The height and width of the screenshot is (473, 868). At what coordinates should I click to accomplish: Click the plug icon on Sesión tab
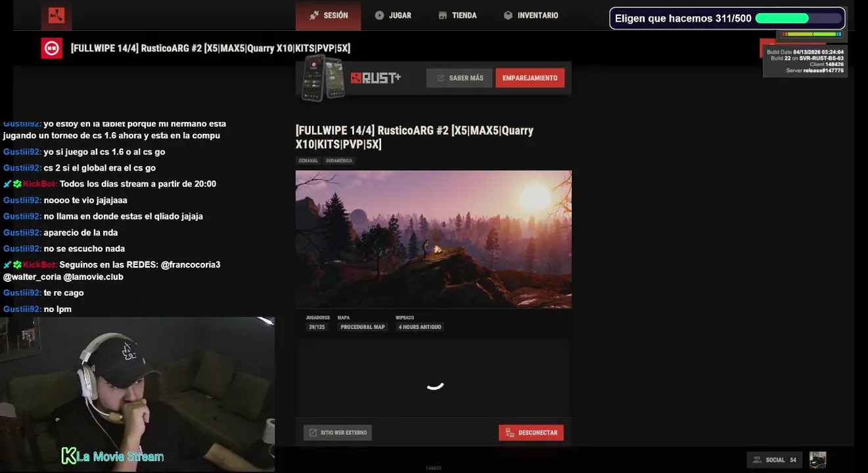point(314,15)
